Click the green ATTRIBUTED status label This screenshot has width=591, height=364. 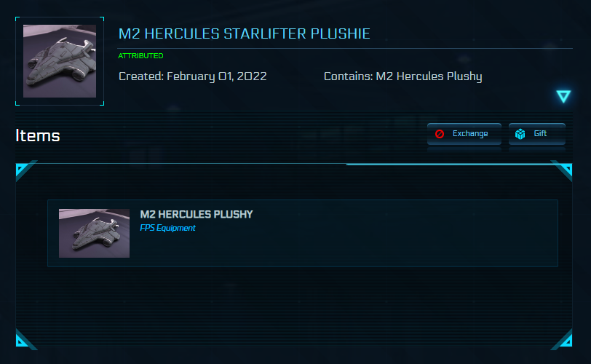pyautogui.click(x=140, y=56)
